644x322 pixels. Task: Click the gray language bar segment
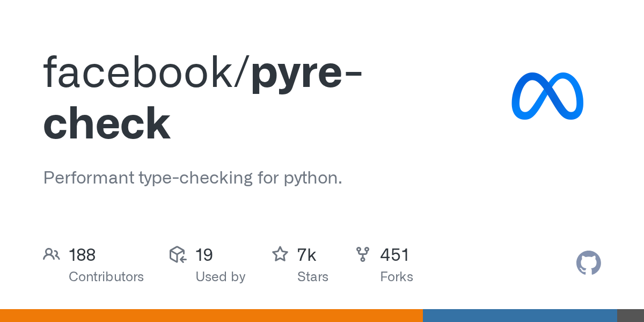coord(630,316)
